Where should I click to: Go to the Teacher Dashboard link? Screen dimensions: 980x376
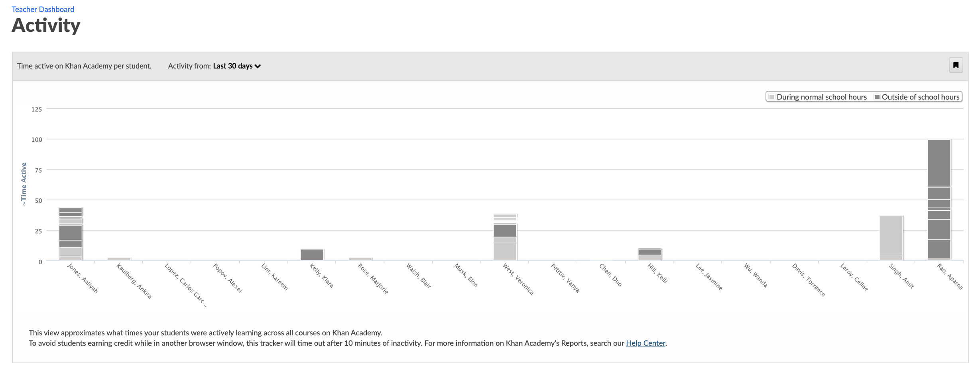[43, 9]
